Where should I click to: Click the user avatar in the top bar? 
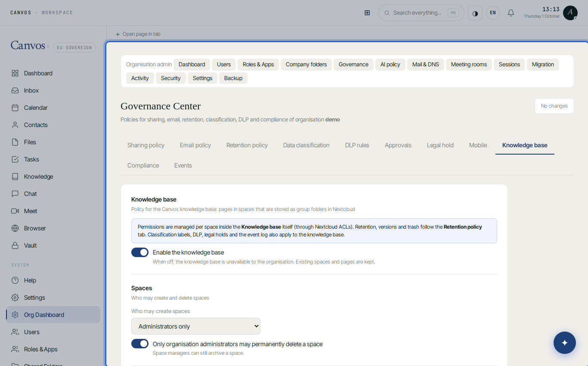[570, 13]
